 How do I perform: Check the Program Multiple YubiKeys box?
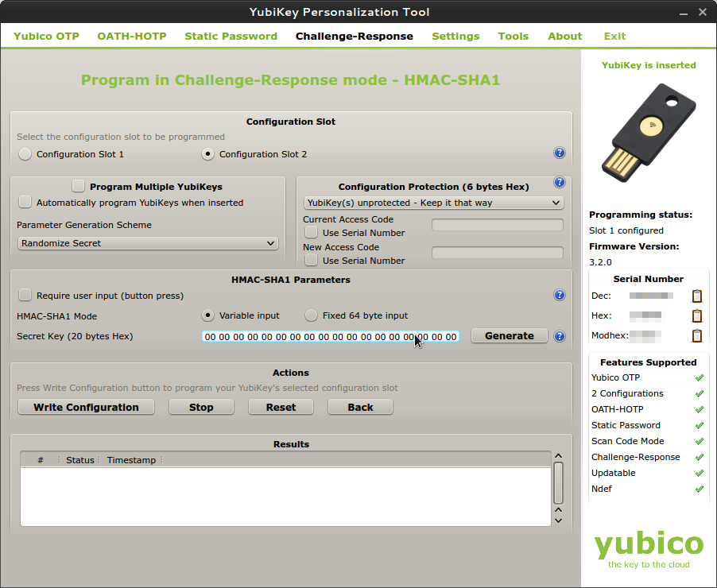click(78, 187)
